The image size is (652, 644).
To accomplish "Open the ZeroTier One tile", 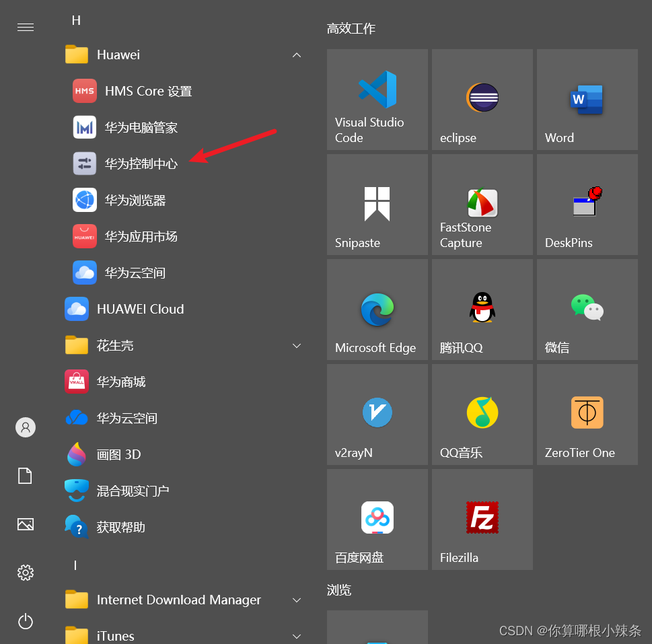I will coord(587,415).
